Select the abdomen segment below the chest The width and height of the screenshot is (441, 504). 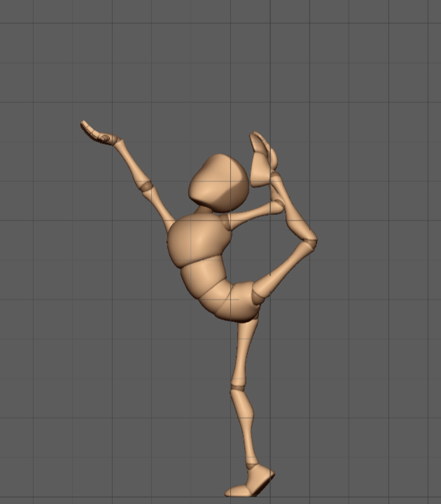point(204,276)
